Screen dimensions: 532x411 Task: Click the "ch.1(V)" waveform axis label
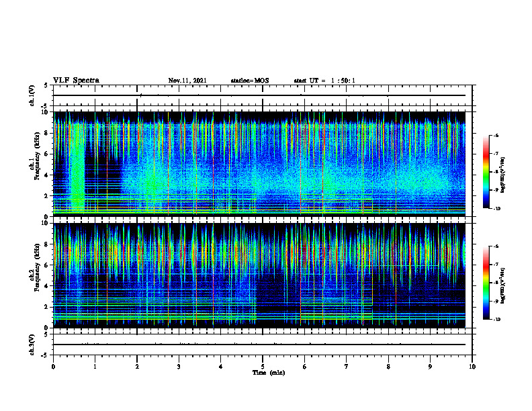pos(32,95)
